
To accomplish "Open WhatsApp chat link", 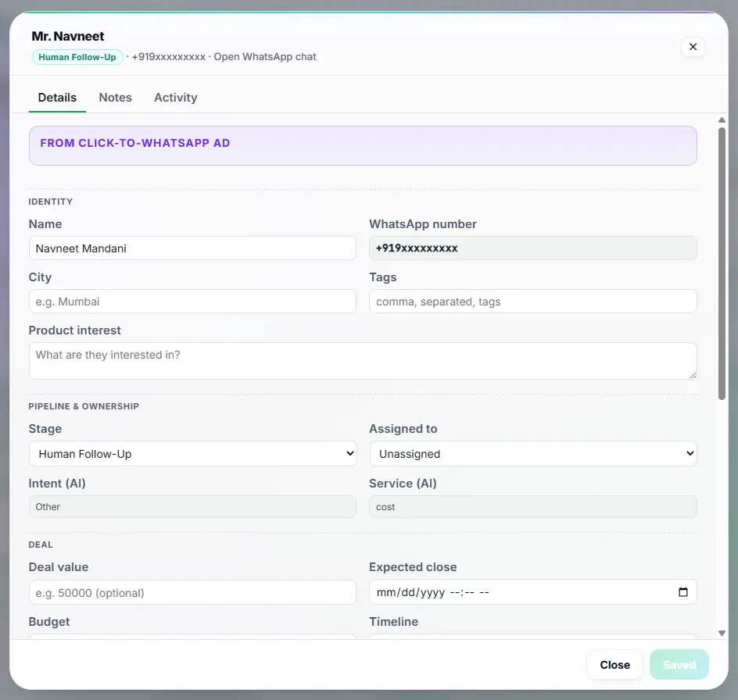I will 265,57.
